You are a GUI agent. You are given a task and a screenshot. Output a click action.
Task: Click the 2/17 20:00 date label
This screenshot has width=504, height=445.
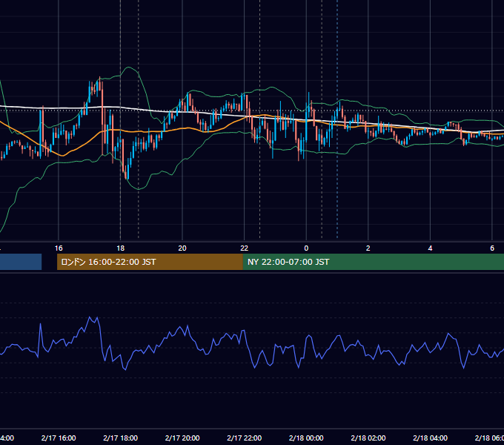182,438
